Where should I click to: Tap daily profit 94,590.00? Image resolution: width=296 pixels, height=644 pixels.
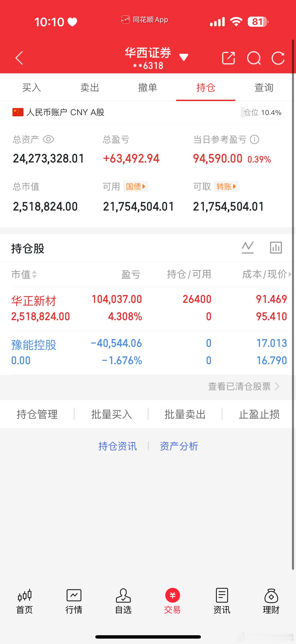click(218, 159)
